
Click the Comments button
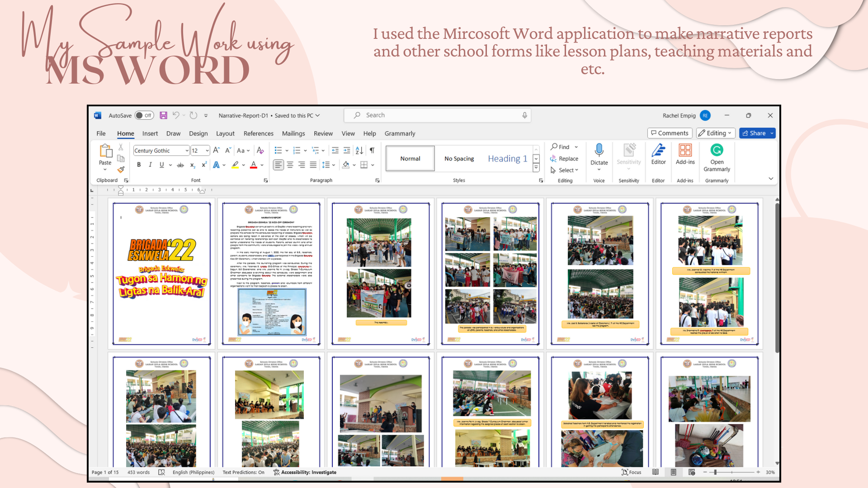click(670, 133)
